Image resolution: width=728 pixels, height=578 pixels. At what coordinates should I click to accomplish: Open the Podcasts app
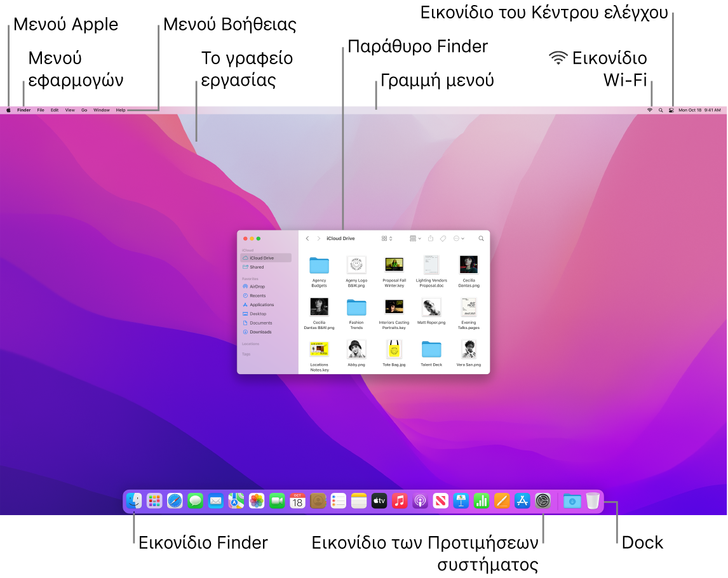420,501
